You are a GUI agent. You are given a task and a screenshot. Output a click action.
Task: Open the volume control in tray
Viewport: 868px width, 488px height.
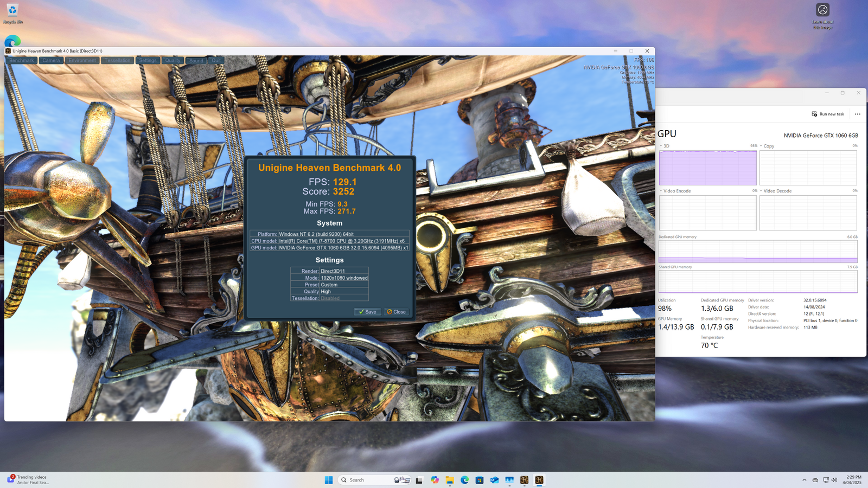(x=834, y=480)
